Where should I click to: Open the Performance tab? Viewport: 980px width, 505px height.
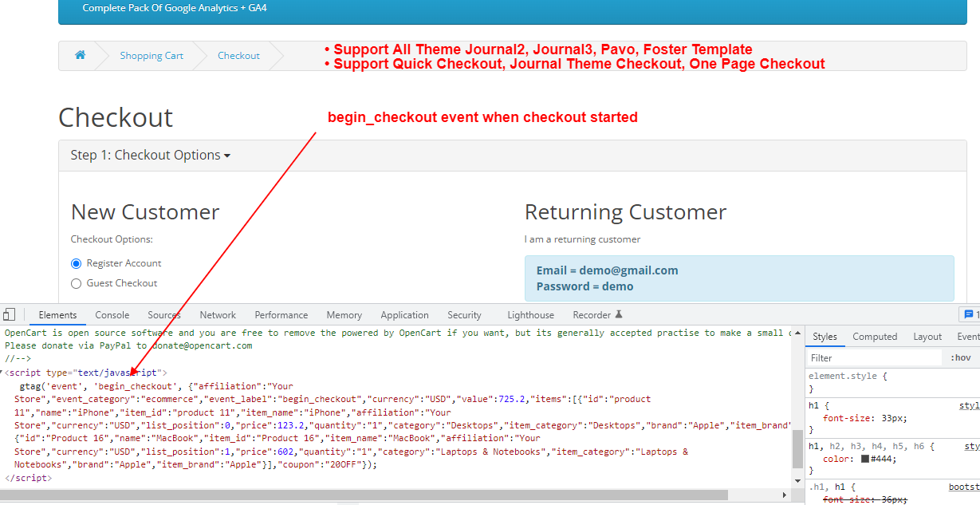coord(281,315)
